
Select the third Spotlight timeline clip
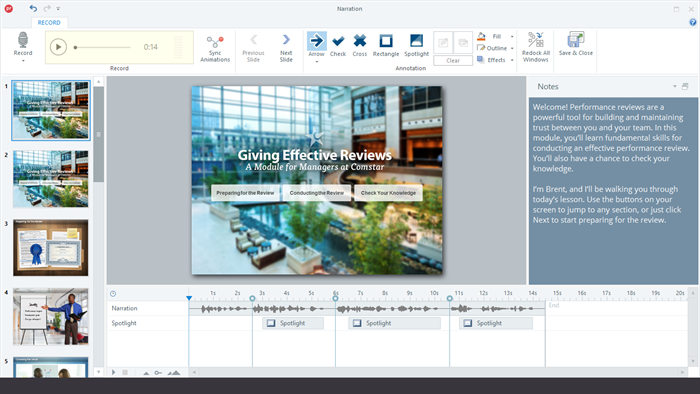[496, 323]
